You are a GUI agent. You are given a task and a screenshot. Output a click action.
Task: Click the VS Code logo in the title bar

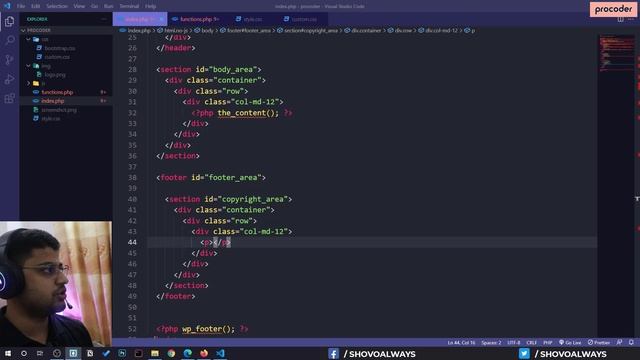[x=7, y=6]
